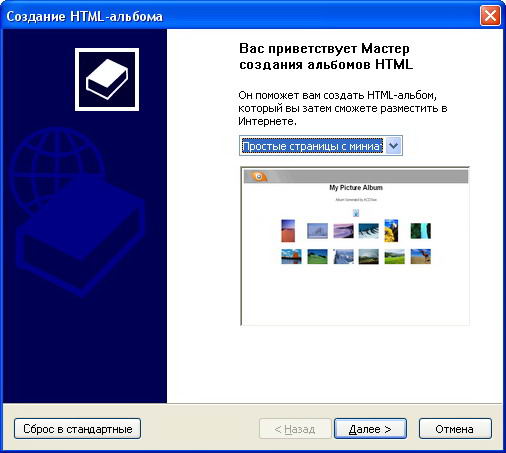Select the yellow flower preview thumbnail

tap(391, 230)
